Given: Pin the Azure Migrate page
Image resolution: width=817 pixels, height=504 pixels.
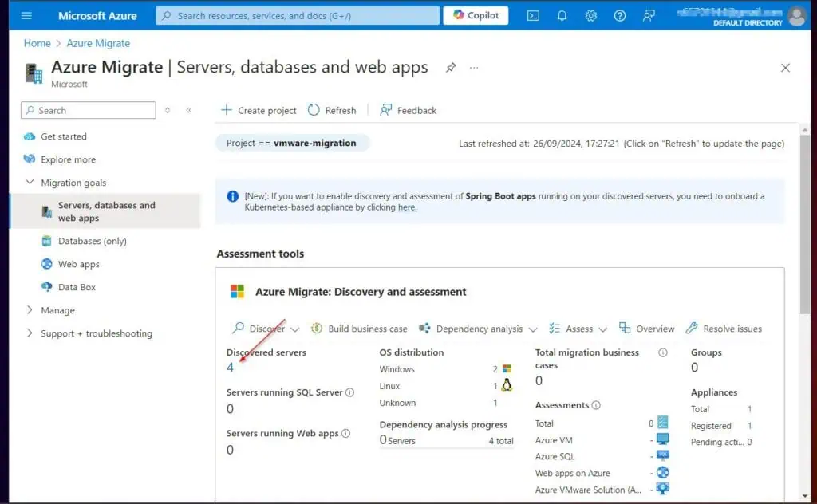Looking at the screenshot, I should pyautogui.click(x=451, y=67).
